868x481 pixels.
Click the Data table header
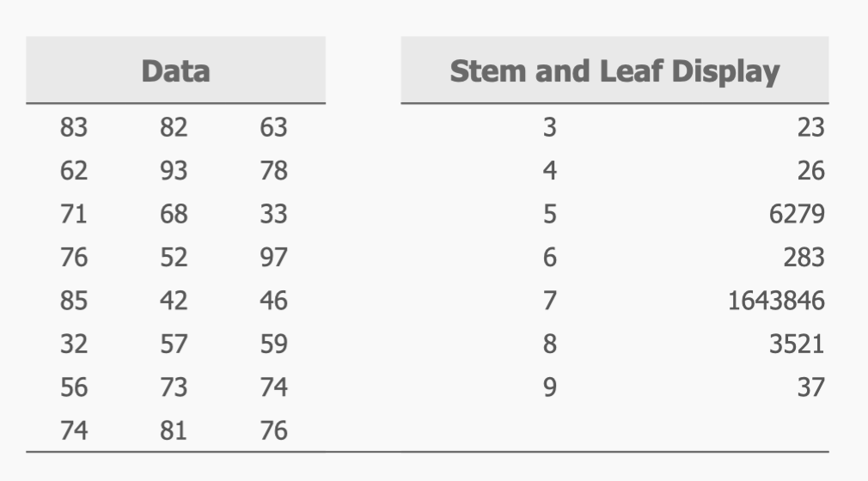(x=175, y=70)
